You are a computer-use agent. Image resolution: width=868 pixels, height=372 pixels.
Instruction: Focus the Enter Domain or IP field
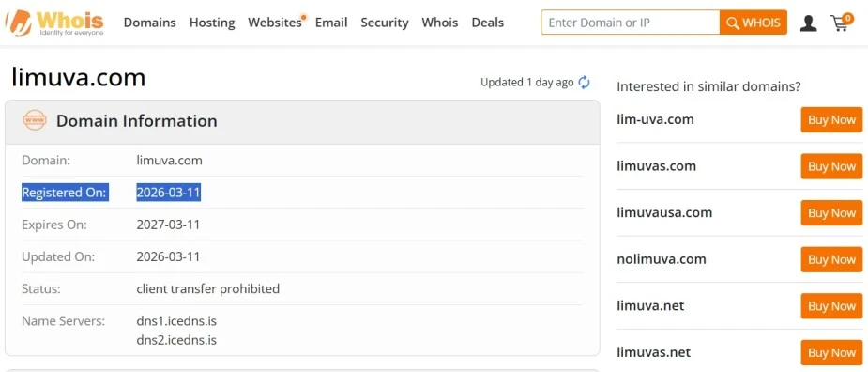coord(631,23)
